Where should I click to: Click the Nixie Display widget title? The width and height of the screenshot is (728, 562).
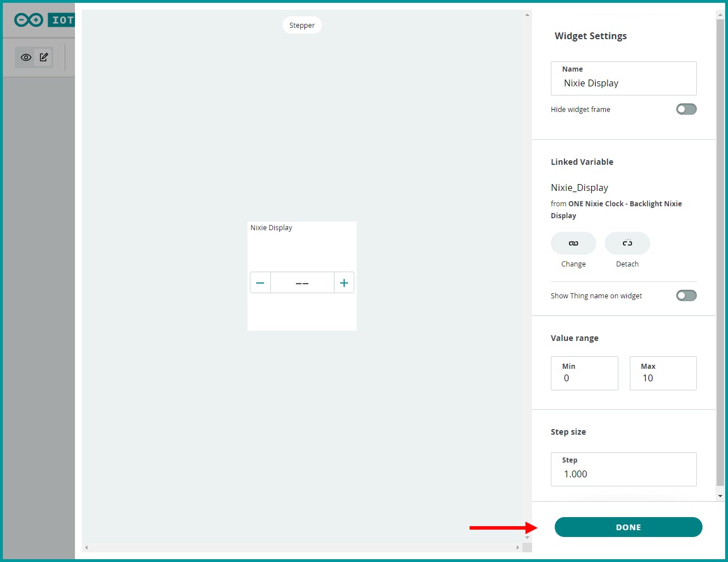point(271,227)
